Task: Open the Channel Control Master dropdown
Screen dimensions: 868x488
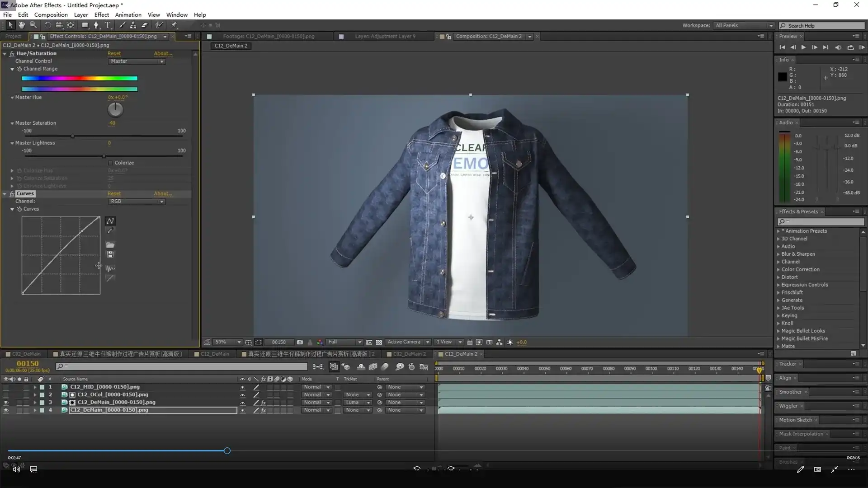Action: click(x=137, y=61)
